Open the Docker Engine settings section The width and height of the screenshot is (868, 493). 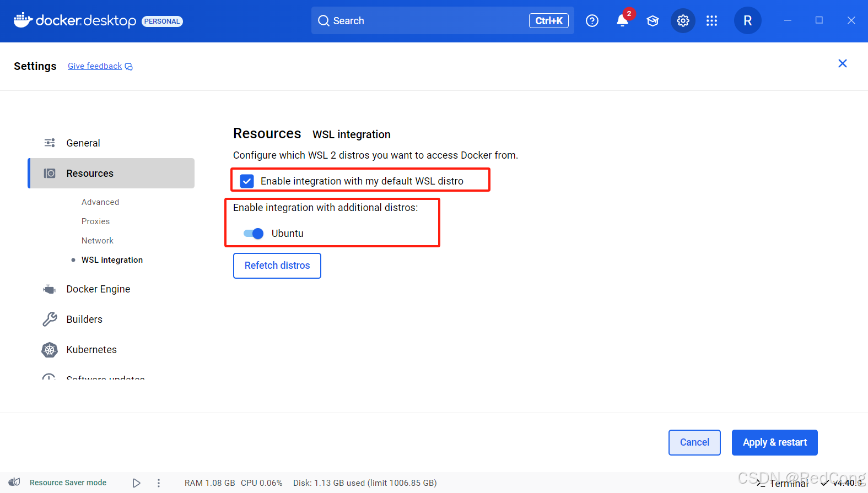98,289
